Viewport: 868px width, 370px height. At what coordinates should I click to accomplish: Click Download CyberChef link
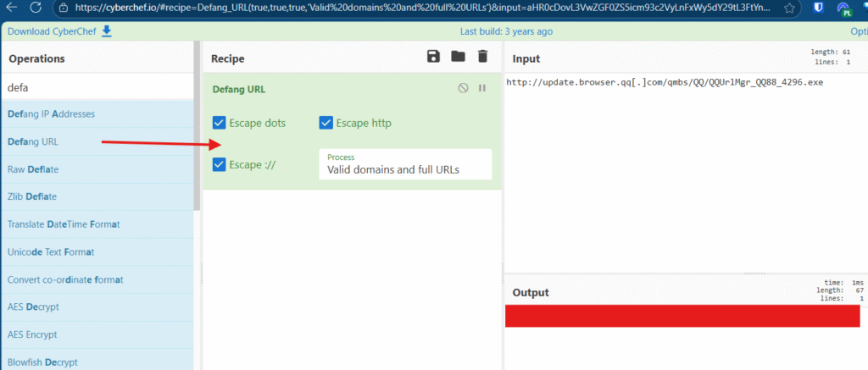[x=52, y=31]
